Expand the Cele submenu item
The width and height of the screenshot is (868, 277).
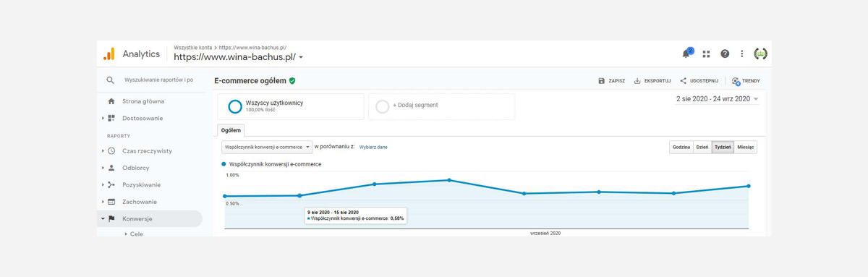pos(126,234)
